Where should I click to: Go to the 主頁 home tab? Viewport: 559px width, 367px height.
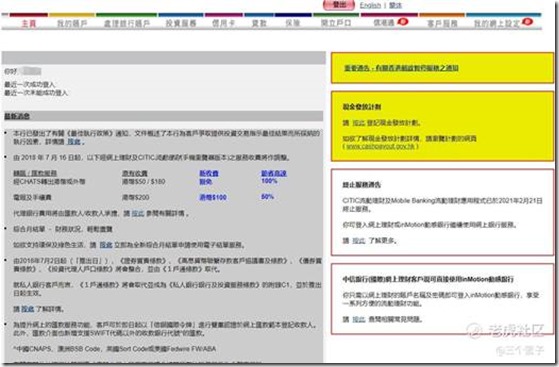pos(29,24)
